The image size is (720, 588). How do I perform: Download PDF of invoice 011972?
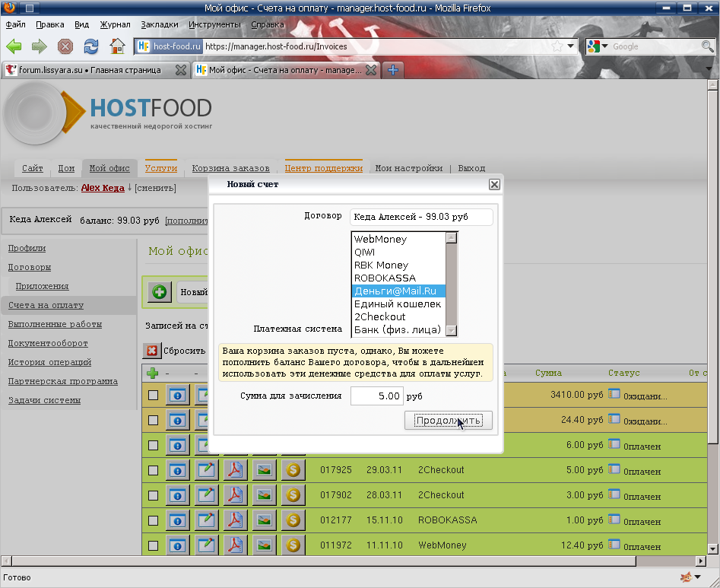pyautogui.click(x=236, y=545)
